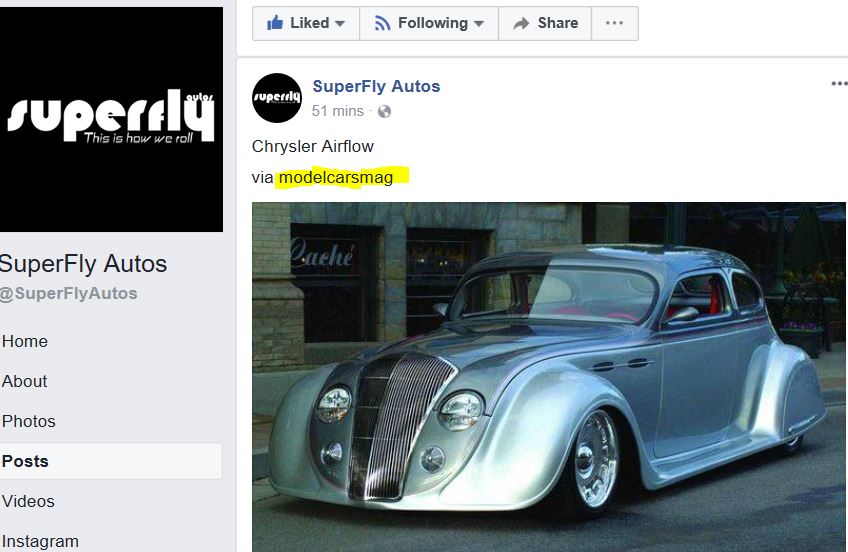Open the large SuperFly profile logo image
Image resolution: width=848 pixels, height=552 pixels.
tap(111, 119)
